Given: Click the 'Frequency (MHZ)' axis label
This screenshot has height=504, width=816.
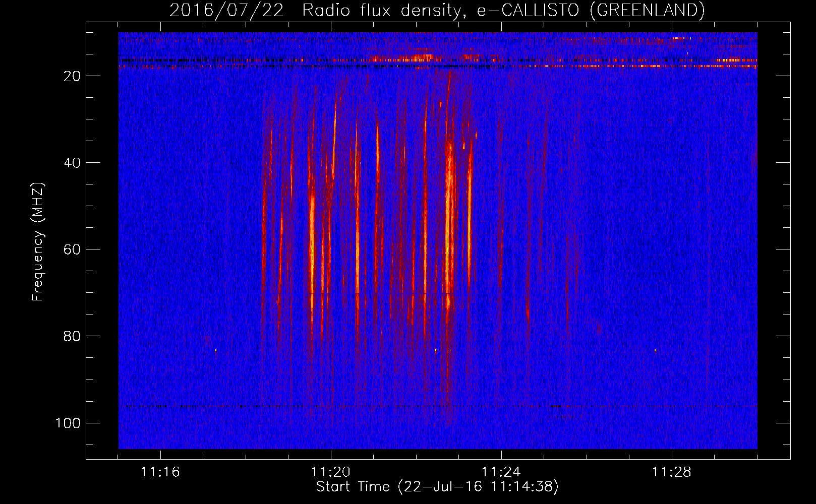Looking at the screenshot, I should pos(38,242).
